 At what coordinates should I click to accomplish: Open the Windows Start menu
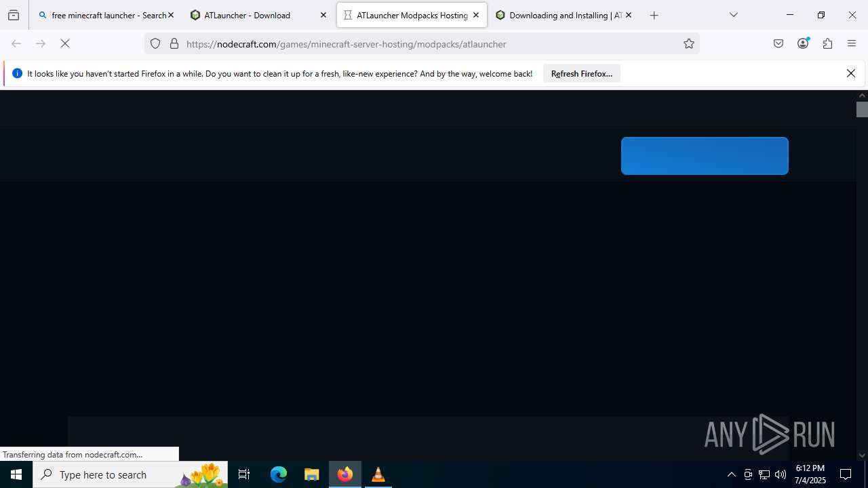16,474
